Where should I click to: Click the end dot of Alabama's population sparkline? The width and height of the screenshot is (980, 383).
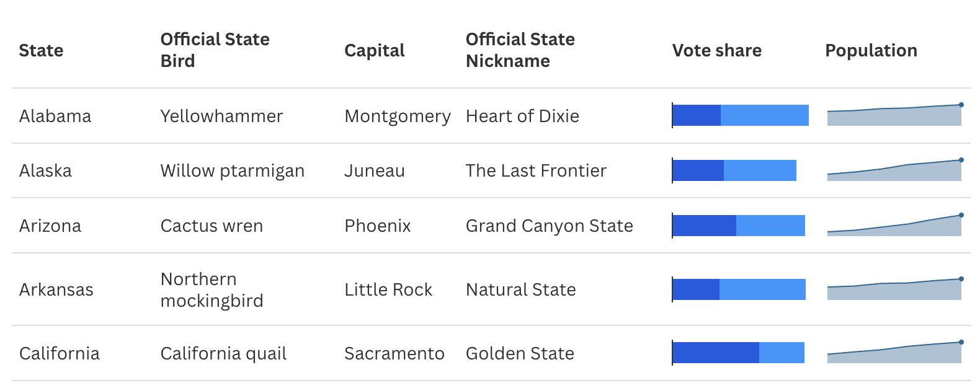click(x=961, y=105)
